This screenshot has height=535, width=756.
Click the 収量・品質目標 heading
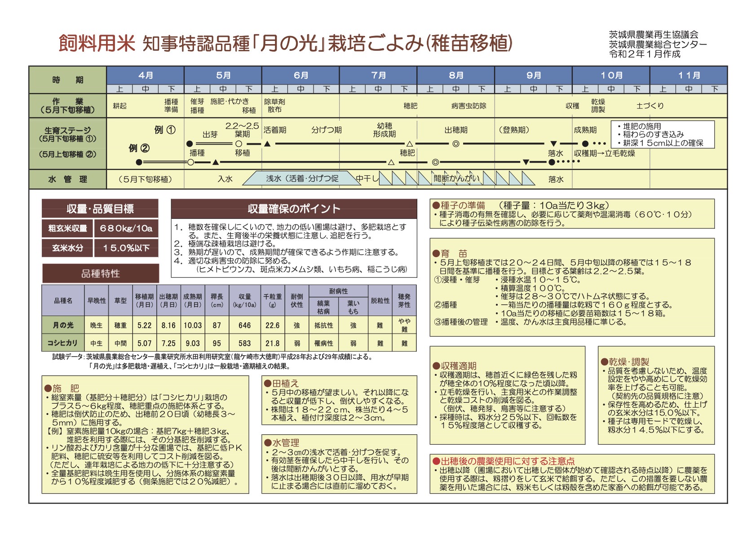(x=100, y=209)
